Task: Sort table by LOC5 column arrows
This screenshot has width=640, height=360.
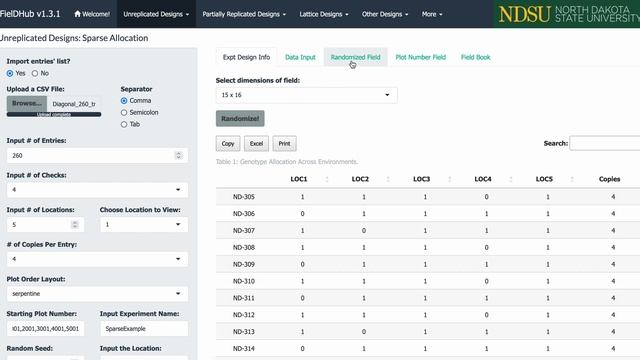Action: (x=572, y=179)
